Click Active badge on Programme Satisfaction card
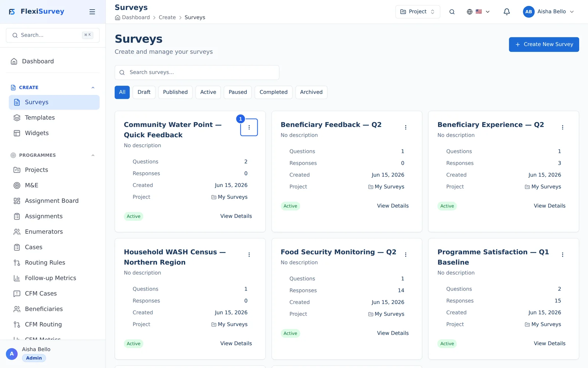588x368 pixels. [447, 344]
